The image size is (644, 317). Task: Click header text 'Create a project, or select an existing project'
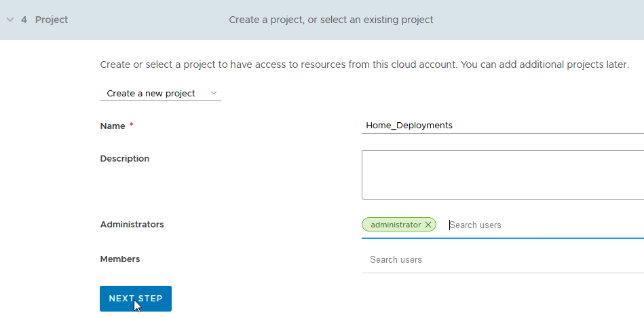tap(331, 20)
